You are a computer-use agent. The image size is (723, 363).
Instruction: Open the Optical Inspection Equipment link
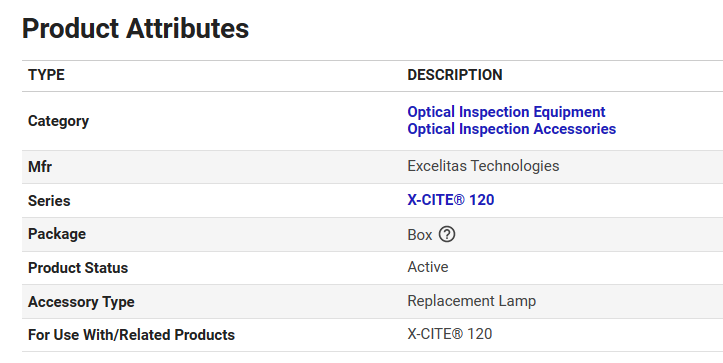[506, 112]
